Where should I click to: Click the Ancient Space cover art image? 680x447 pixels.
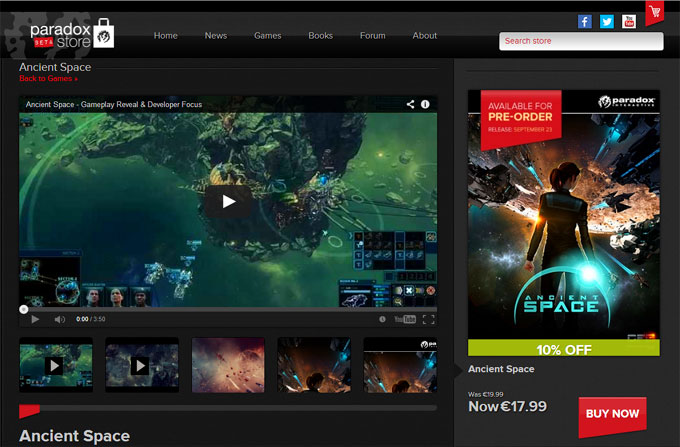pos(564,223)
